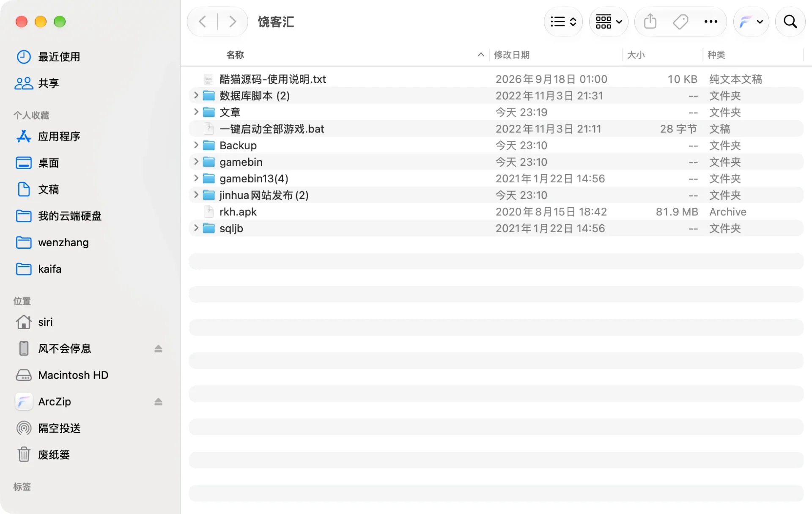Open the ArcZip toolbar dropdown
The height and width of the screenshot is (514, 812).
(751, 22)
